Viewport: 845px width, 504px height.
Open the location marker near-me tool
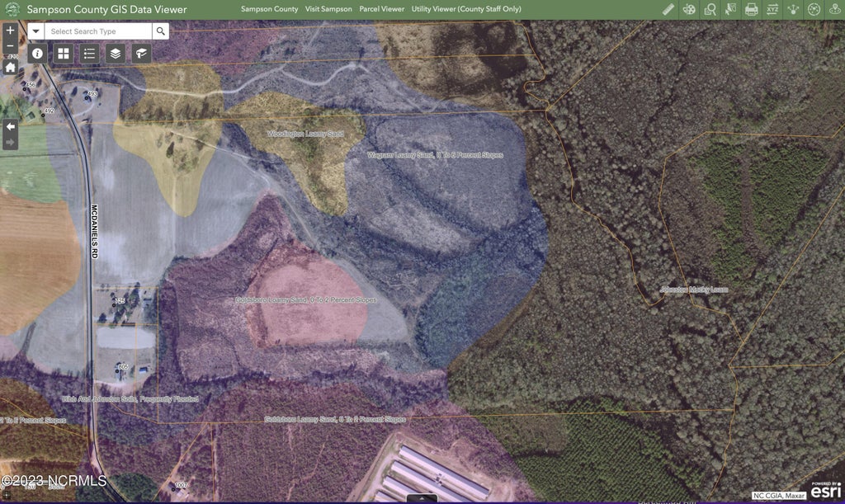(835, 9)
